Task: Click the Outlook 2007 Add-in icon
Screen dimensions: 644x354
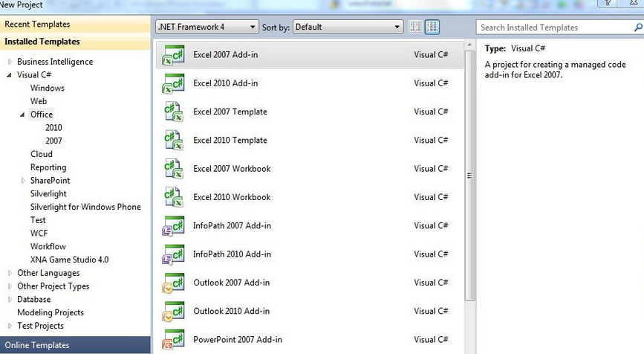Action: [x=173, y=283]
